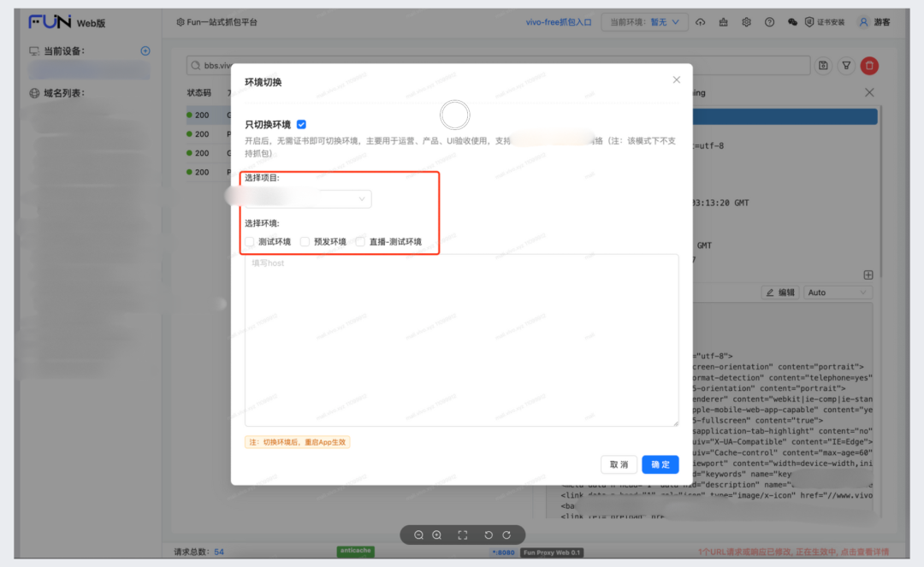
Task: Enable the 测试环境 checkbox
Action: pyautogui.click(x=249, y=241)
